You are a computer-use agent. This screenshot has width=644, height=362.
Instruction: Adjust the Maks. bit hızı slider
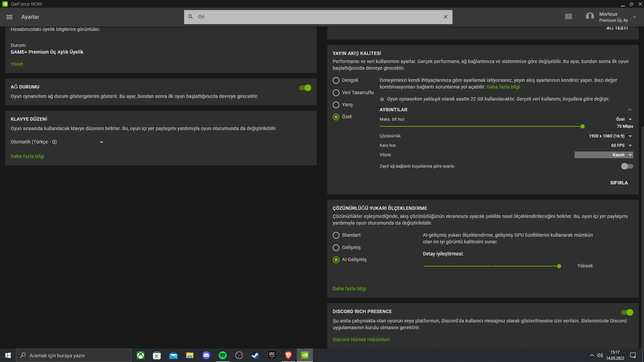(x=583, y=126)
